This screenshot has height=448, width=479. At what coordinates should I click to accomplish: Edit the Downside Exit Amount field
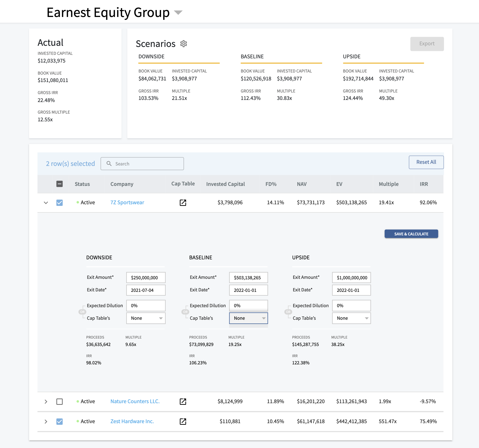146,278
